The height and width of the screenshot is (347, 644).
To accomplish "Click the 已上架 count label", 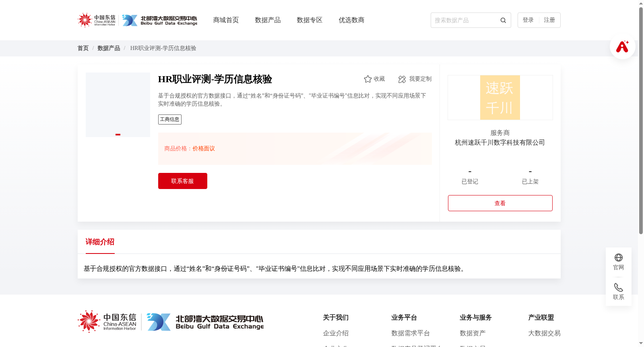I will (530, 182).
